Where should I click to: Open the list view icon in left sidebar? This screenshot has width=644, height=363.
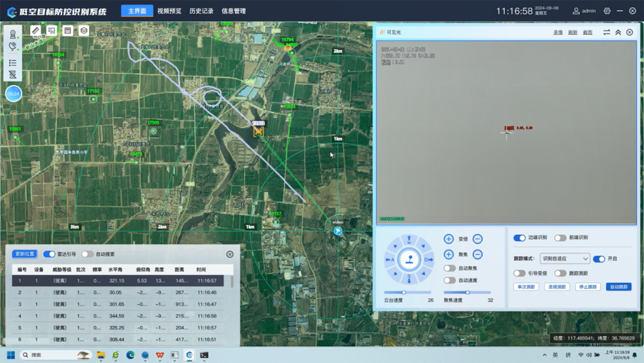point(13,63)
